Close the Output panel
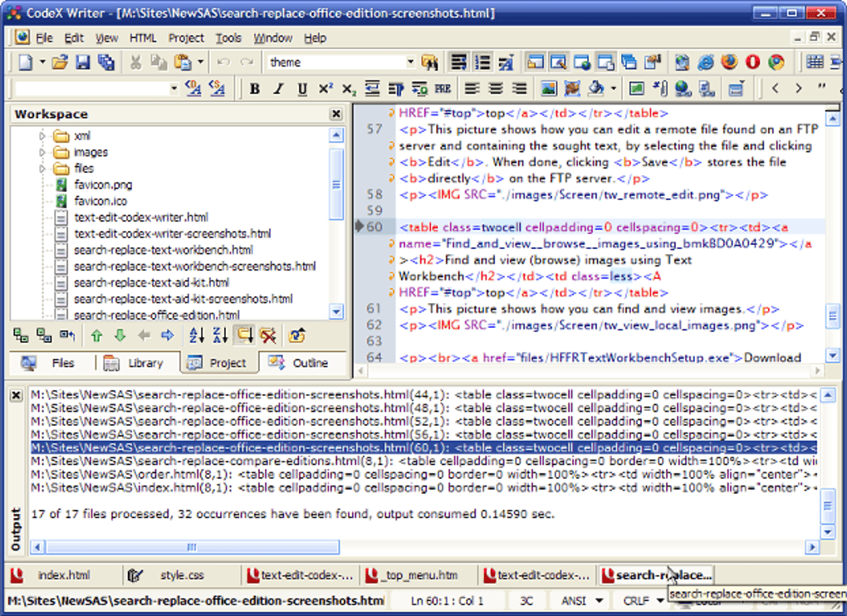The image size is (847, 616). click(16, 395)
